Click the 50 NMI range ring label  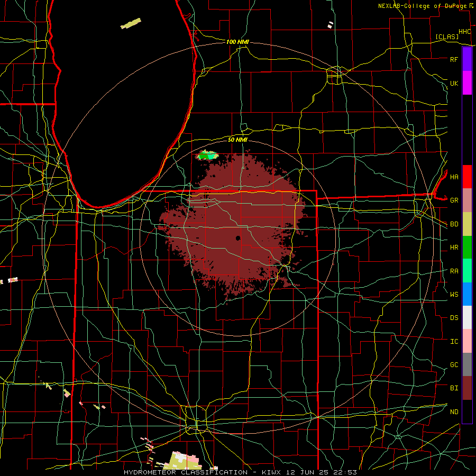click(x=237, y=140)
